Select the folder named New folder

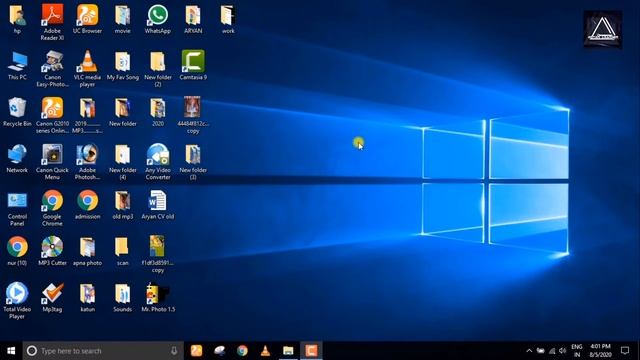(x=122, y=112)
